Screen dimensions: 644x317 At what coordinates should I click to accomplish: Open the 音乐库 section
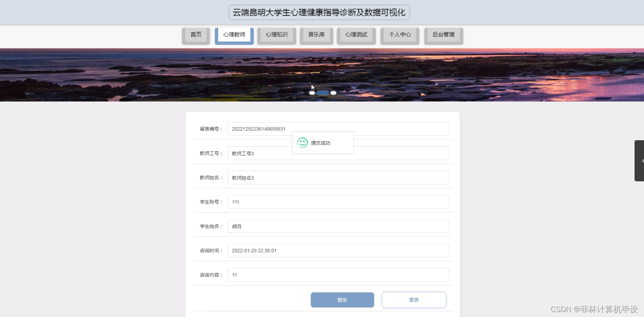click(316, 35)
